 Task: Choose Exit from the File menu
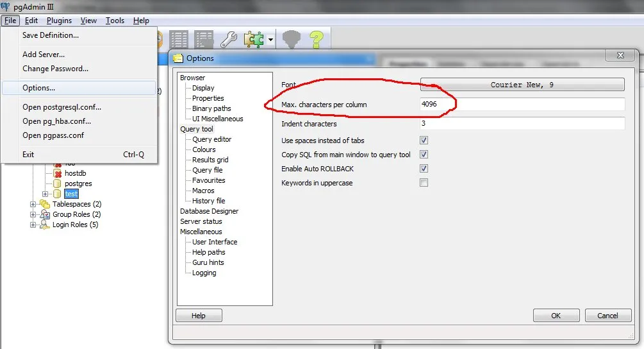tap(79, 155)
